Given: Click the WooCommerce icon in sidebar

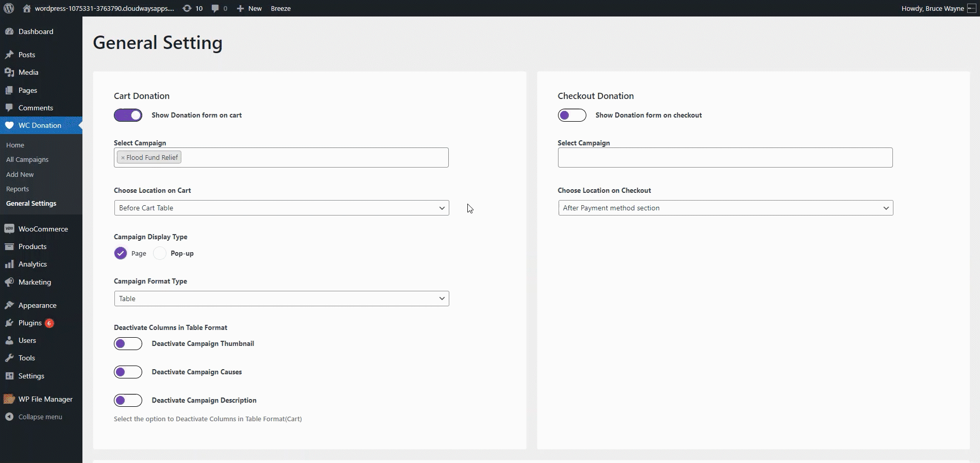Looking at the screenshot, I should [x=9, y=229].
